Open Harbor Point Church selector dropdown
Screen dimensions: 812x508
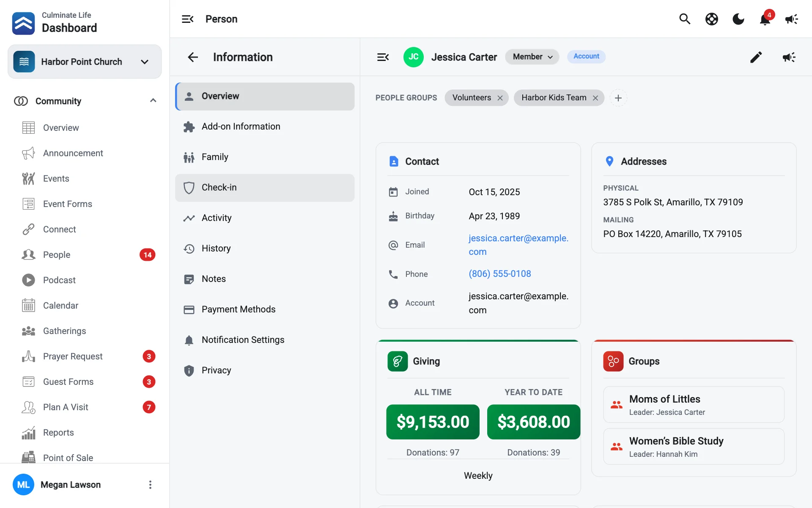(x=85, y=62)
